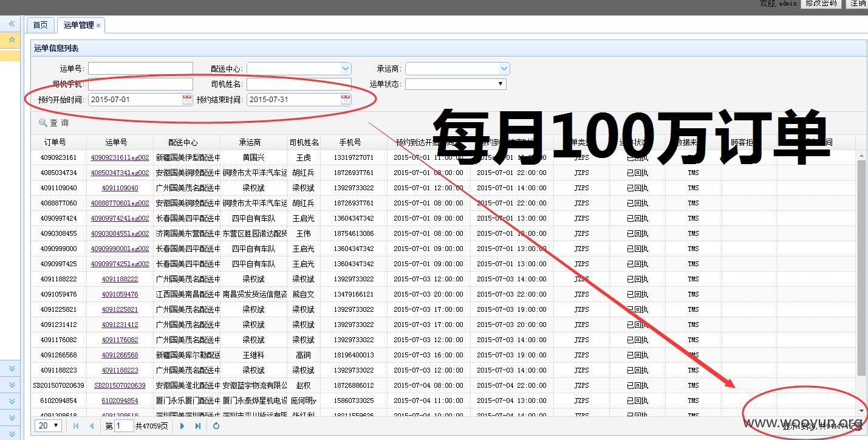The image size is (868, 440).
Task: Select carrier cell 黄国兴
Action: coord(253,157)
